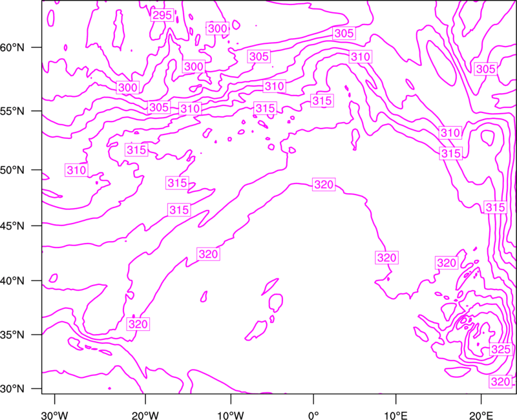Image resolution: width=517 pixels, height=420 pixels.
Task: Click the 40°N latitude axis label
Action: click(x=12, y=281)
